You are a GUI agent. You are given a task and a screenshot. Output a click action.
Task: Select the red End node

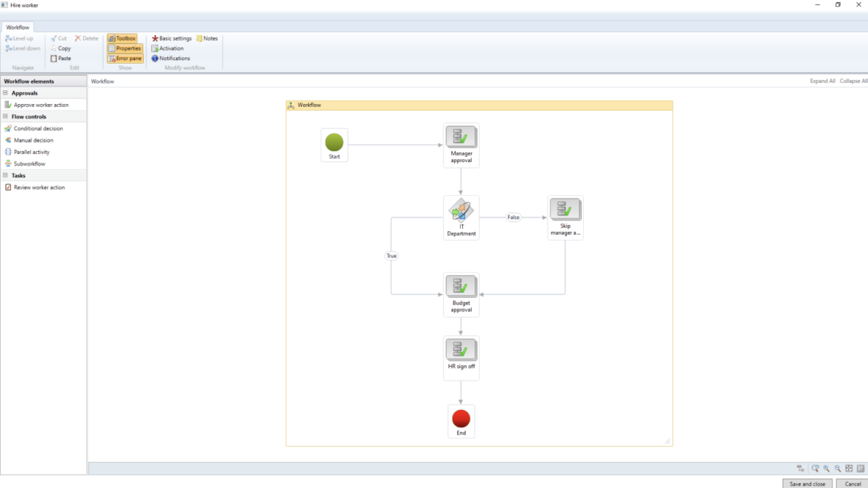[461, 421]
